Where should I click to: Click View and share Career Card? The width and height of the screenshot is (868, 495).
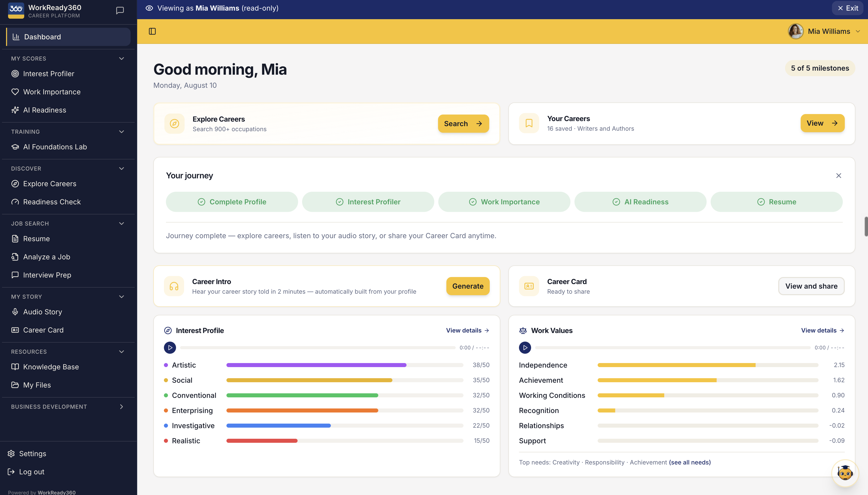pyautogui.click(x=811, y=286)
